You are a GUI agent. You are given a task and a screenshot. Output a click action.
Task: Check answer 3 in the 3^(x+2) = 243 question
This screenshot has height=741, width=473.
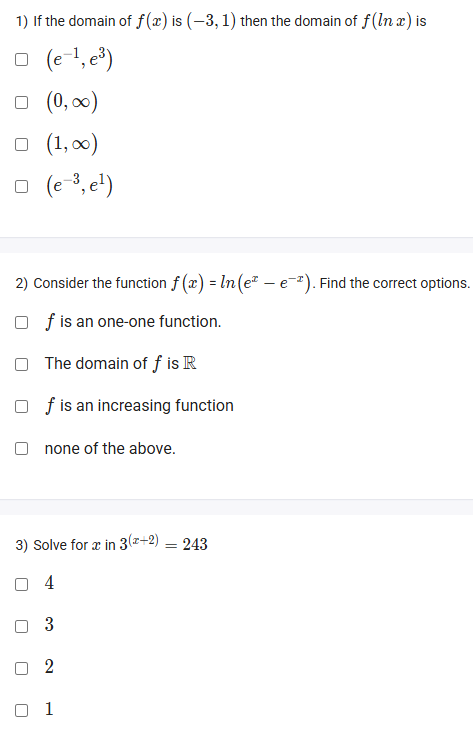click(x=21, y=627)
